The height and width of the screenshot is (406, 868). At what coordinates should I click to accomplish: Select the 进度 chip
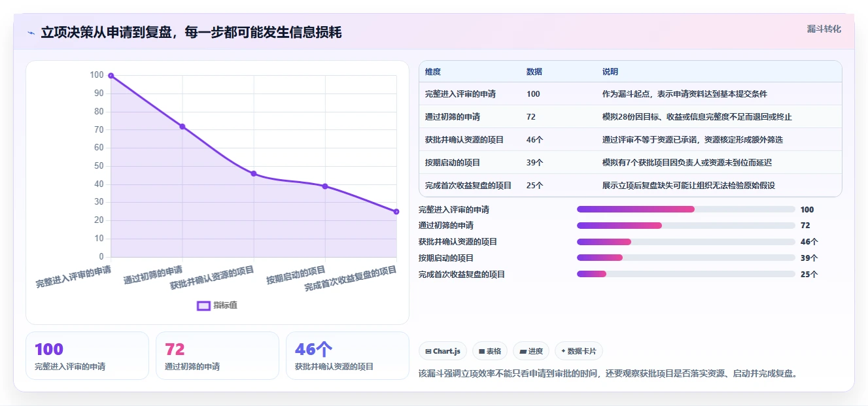tap(531, 351)
